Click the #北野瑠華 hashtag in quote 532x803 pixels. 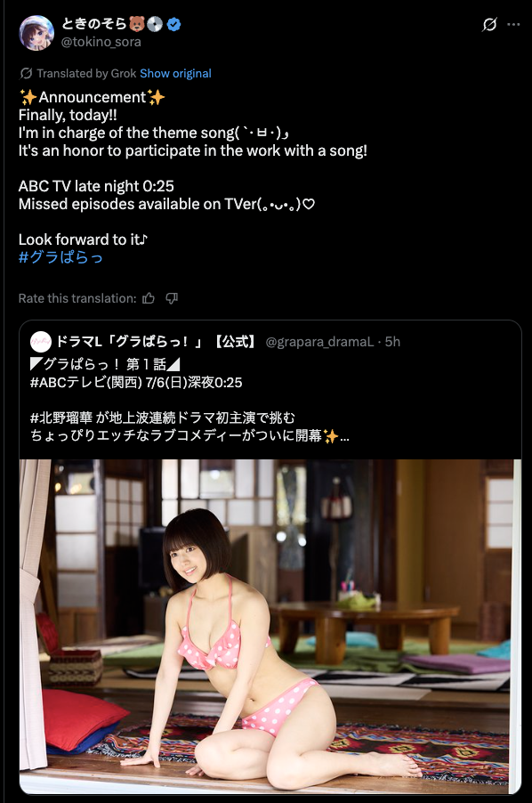(x=61, y=418)
